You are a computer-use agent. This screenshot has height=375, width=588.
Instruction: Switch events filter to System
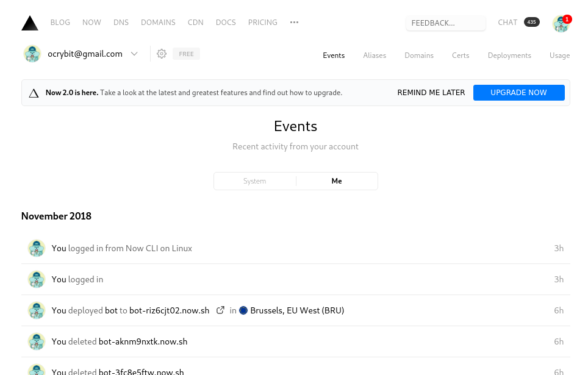point(254,181)
